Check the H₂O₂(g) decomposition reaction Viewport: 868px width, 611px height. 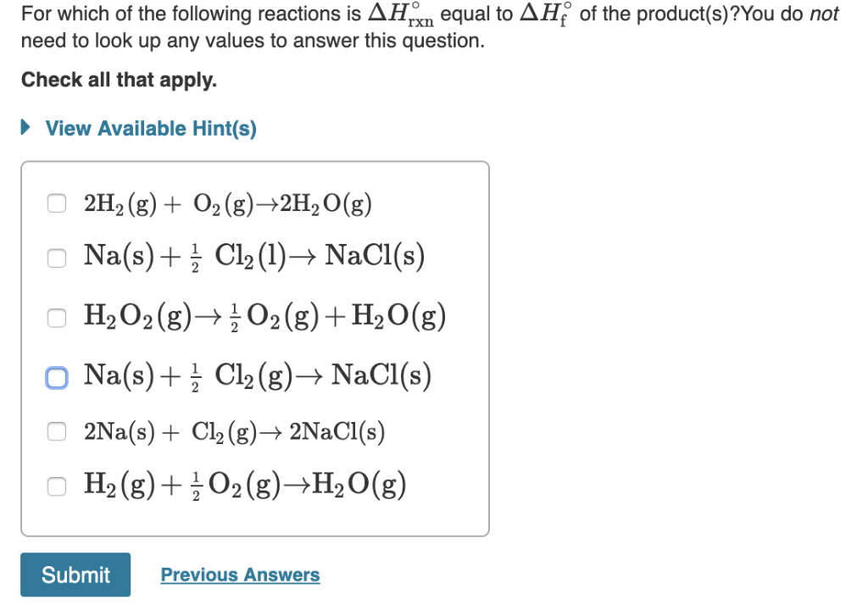56,317
